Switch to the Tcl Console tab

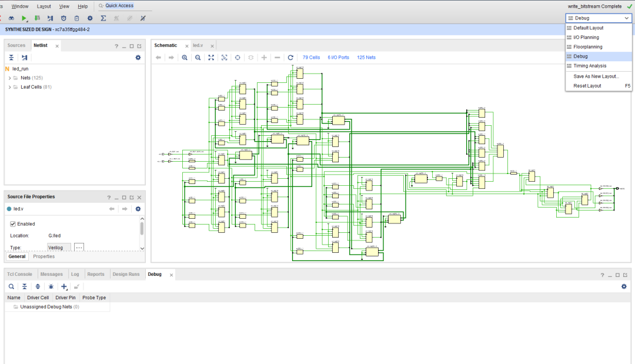pyautogui.click(x=19, y=274)
